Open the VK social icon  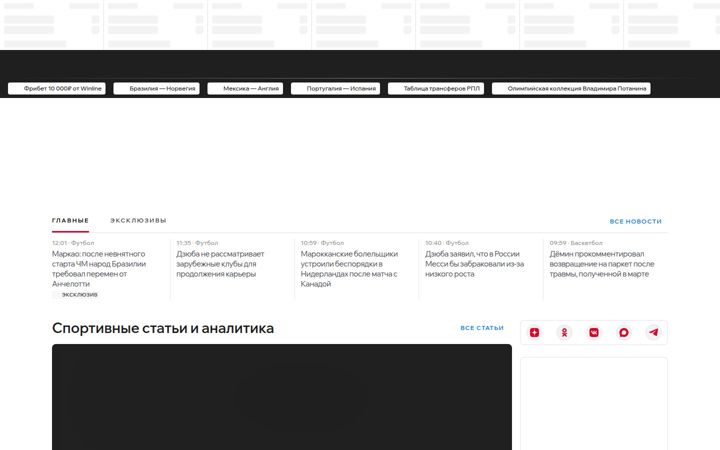click(594, 332)
